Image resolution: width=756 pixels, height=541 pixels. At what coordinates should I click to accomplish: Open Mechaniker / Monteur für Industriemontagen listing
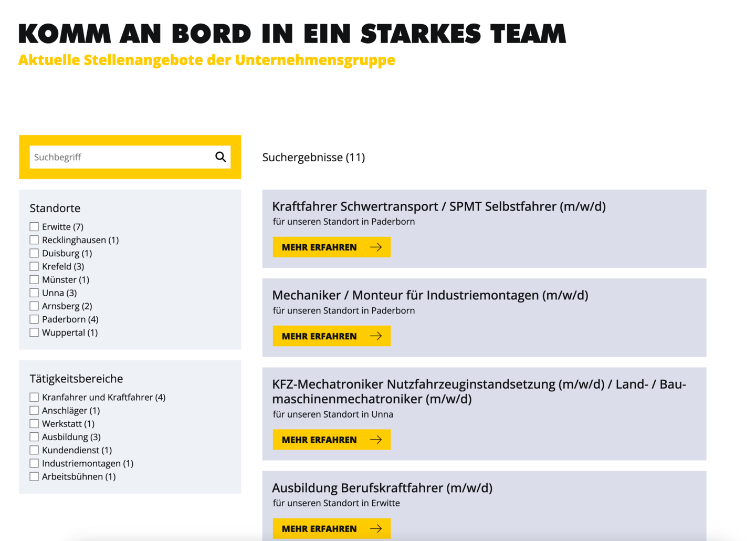pos(429,295)
